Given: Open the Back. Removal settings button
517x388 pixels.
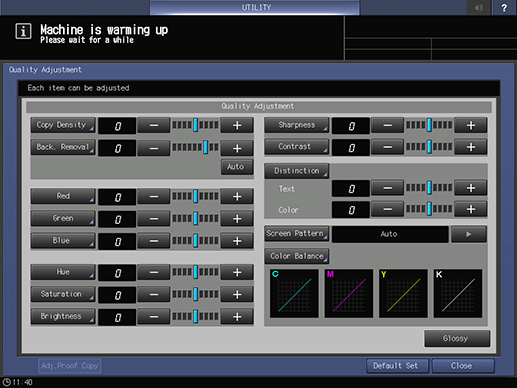Looking at the screenshot, I should click(63, 147).
